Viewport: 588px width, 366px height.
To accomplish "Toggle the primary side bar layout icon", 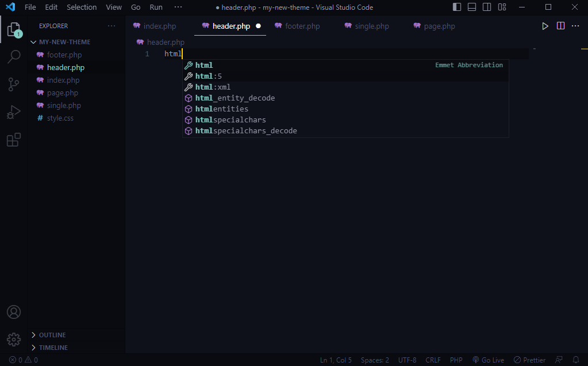I will pos(457,7).
